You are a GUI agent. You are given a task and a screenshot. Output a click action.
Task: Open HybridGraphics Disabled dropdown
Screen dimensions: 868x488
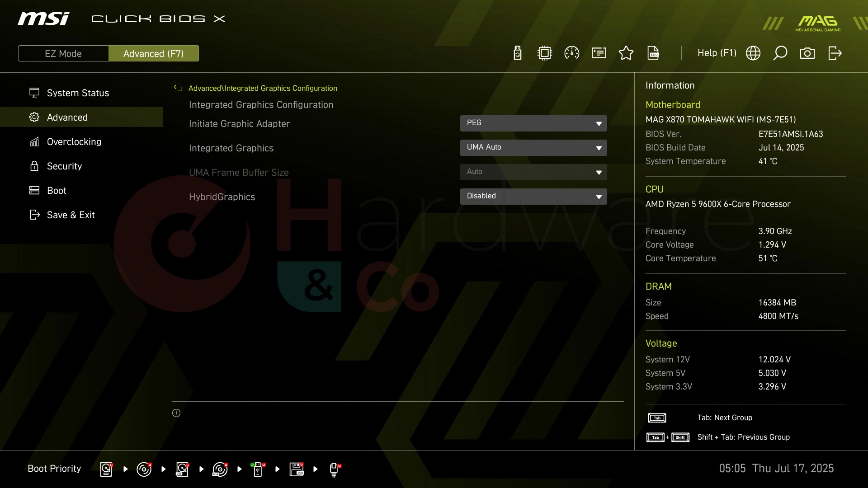tap(533, 197)
